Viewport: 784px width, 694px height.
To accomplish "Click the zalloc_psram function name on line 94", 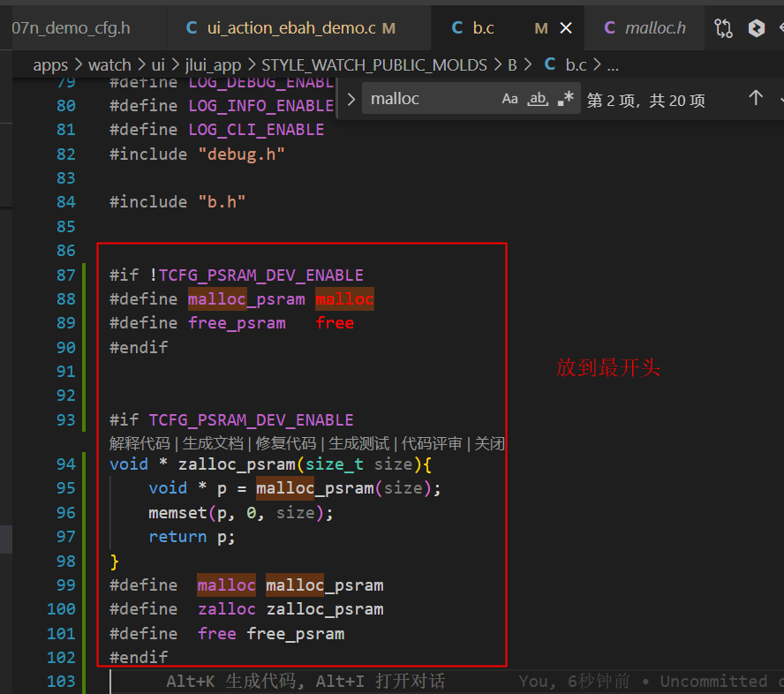I will [x=237, y=464].
